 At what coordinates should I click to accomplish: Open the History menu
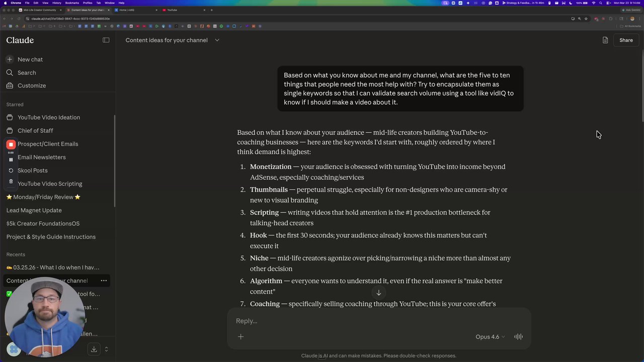coord(57,3)
